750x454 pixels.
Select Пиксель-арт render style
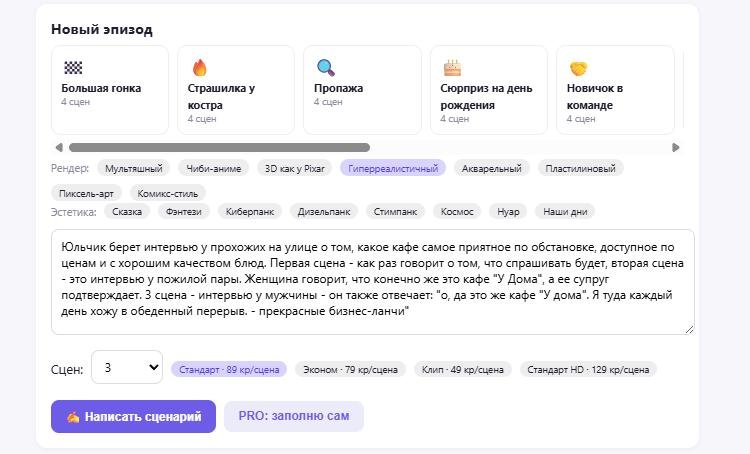(x=86, y=193)
